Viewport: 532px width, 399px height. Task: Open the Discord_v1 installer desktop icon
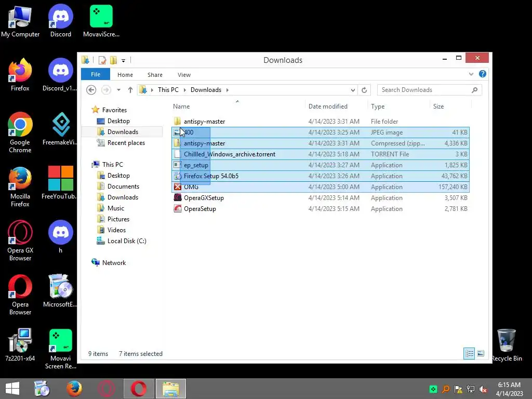coord(60,75)
